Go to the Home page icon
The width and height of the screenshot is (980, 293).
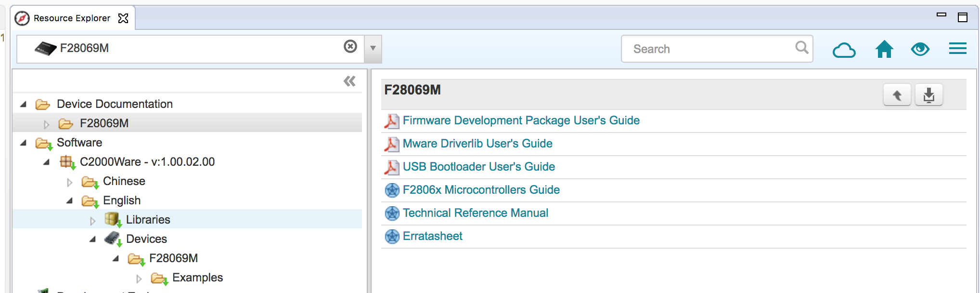(x=884, y=49)
